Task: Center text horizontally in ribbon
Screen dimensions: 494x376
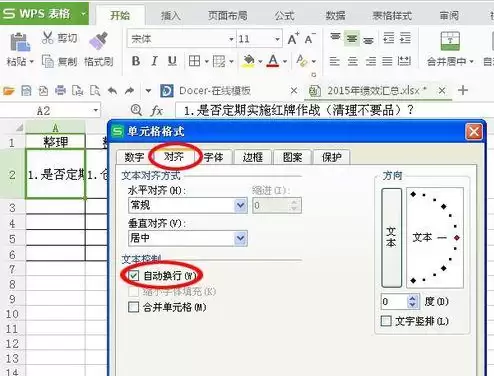Action: (353, 61)
